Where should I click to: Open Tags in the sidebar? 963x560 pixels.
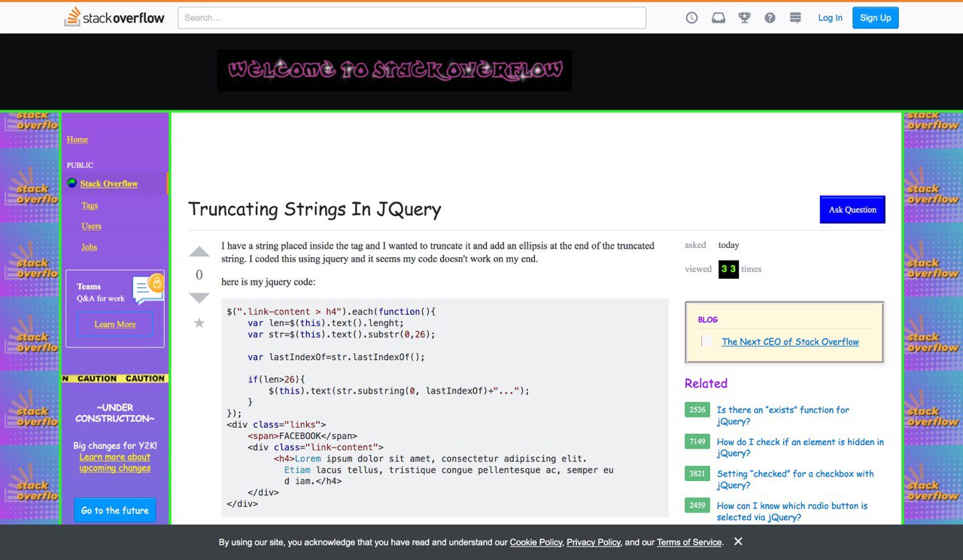(90, 205)
